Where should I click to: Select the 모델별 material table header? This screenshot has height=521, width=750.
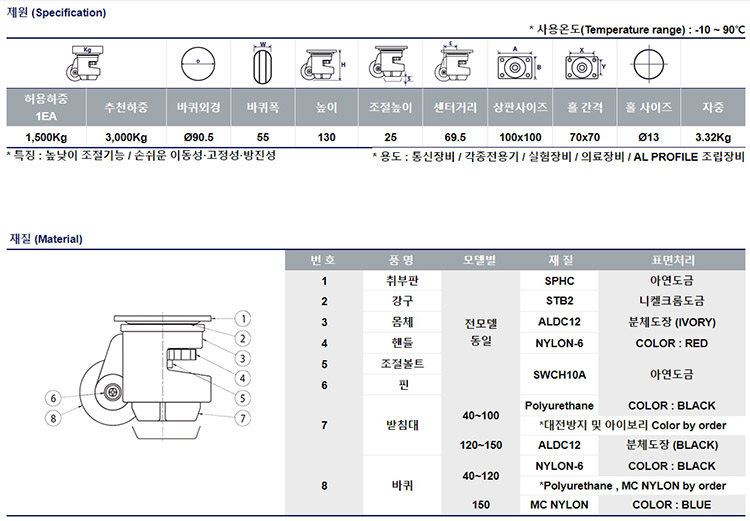pyautogui.click(x=480, y=260)
